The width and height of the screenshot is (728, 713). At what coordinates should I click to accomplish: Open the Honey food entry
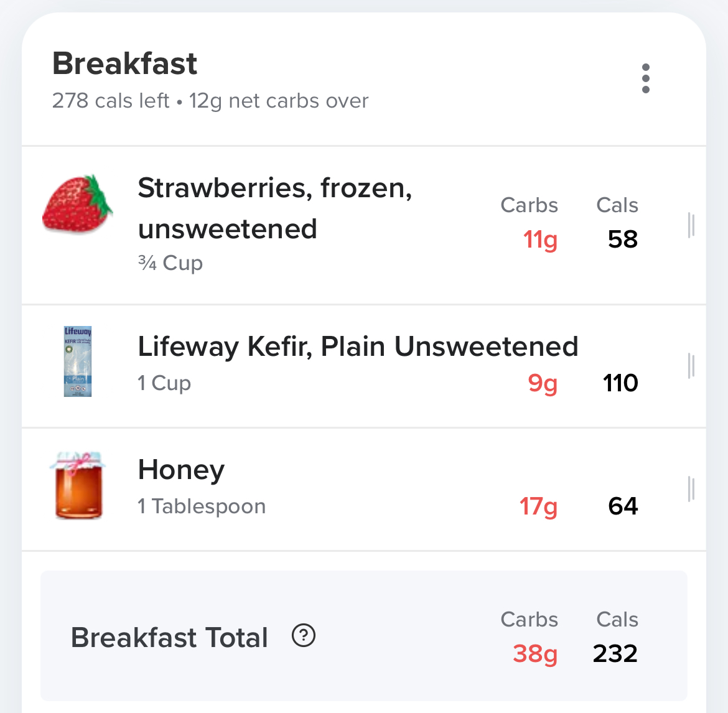point(181,470)
